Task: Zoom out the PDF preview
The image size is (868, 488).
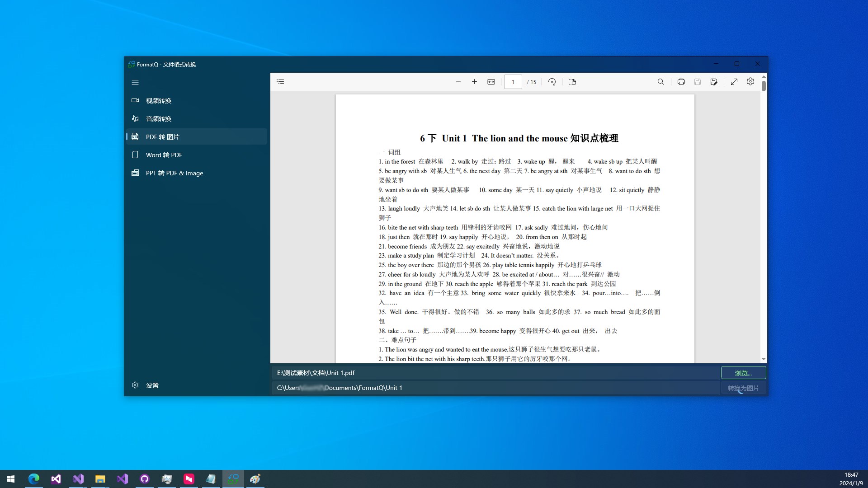Action: click(x=458, y=82)
